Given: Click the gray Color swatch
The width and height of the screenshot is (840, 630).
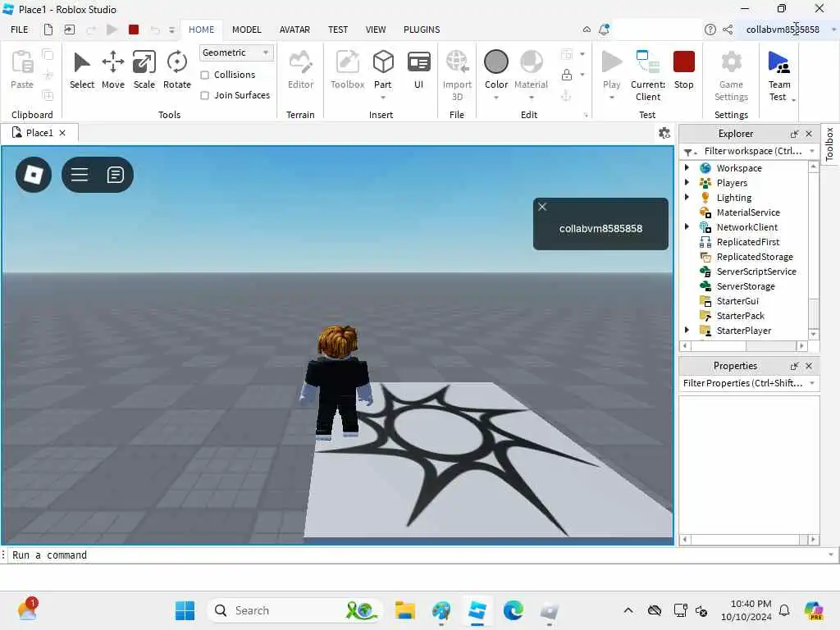Looking at the screenshot, I should point(496,62).
